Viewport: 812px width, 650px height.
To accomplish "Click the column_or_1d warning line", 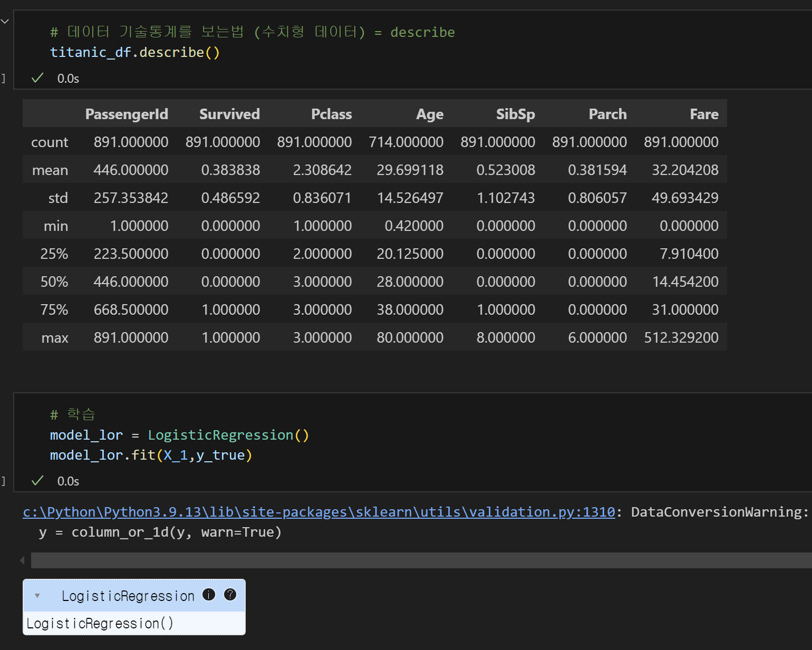I will tap(160, 532).
